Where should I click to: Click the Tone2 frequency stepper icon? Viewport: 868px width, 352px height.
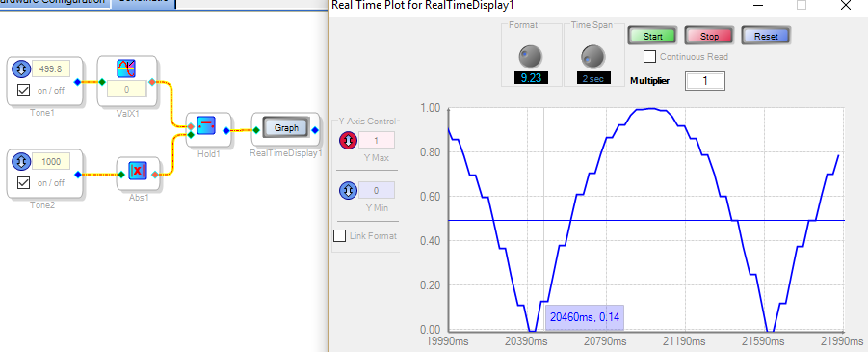(x=21, y=161)
